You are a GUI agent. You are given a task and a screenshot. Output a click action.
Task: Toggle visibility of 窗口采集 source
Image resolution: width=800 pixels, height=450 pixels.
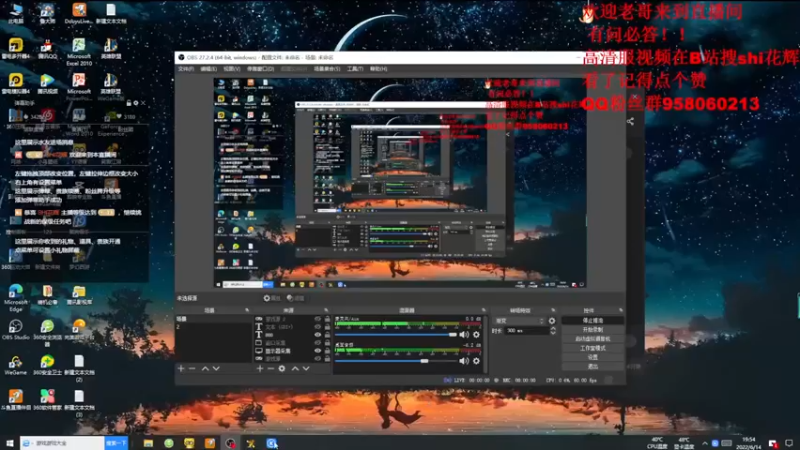[317, 343]
